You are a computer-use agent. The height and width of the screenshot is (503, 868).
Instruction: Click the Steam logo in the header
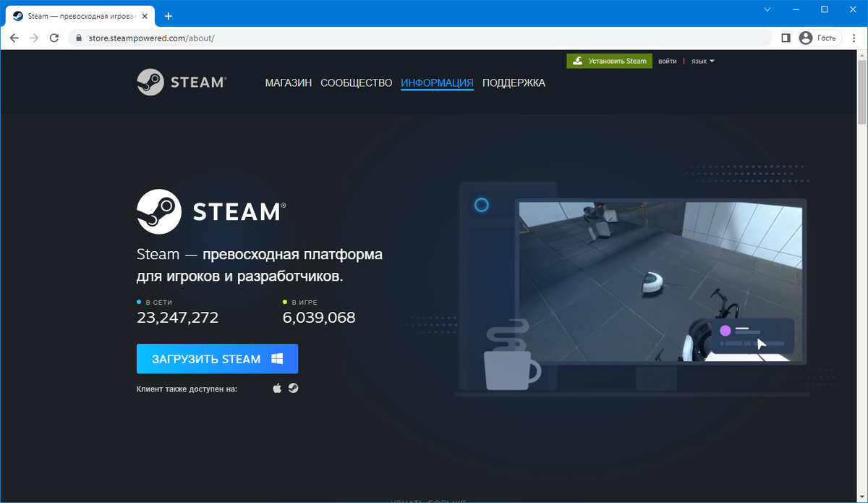point(182,82)
